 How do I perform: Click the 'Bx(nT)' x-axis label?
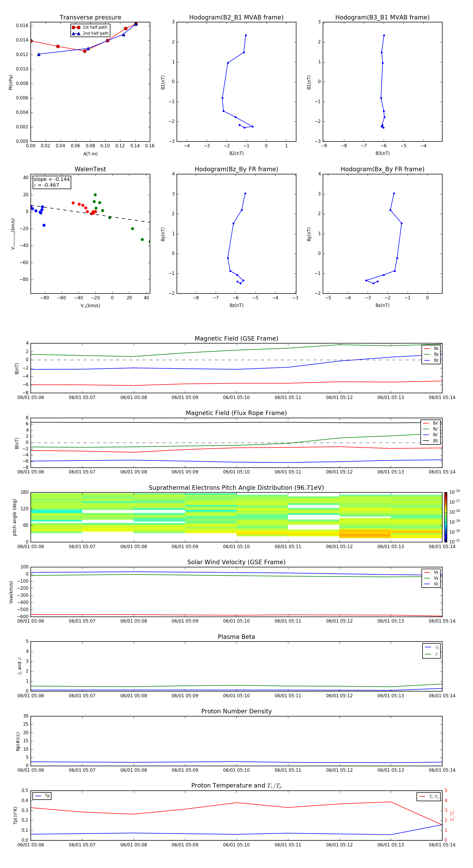[382, 305]
